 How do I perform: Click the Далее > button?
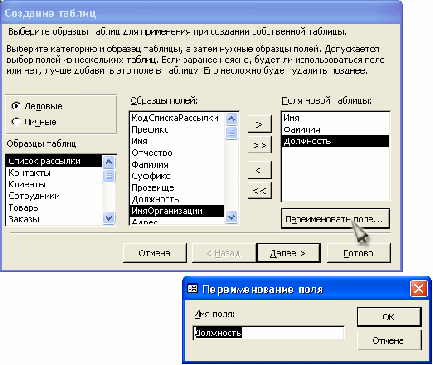[288, 253]
